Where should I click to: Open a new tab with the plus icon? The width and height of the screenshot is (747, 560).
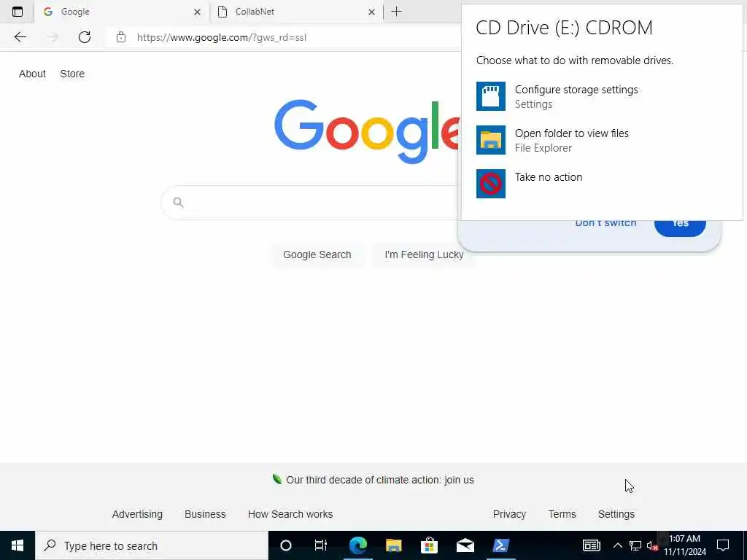(396, 12)
